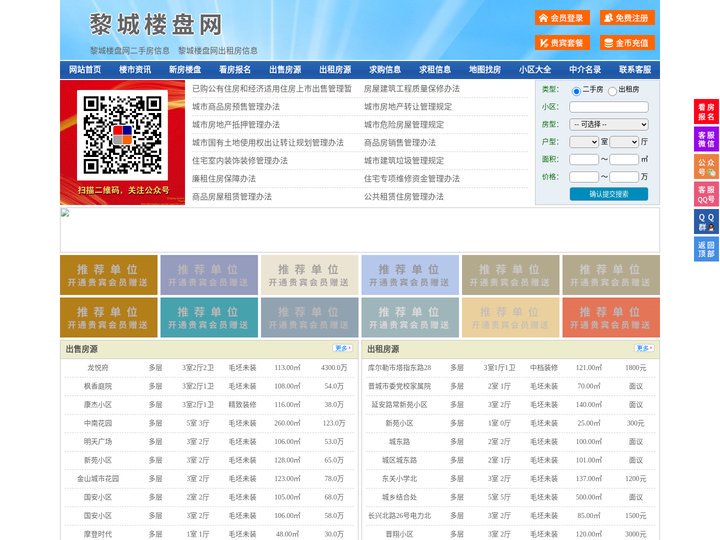Open 楼市资讯 nav item
This screenshot has height=540, width=720.
click(135, 70)
